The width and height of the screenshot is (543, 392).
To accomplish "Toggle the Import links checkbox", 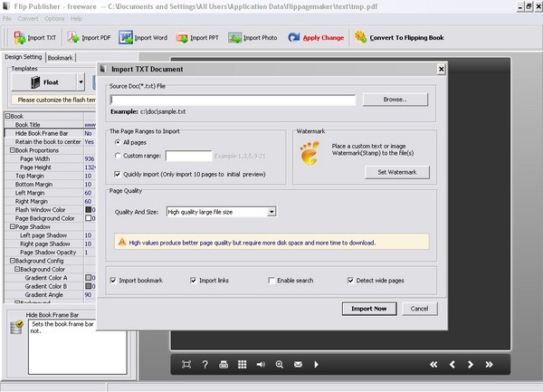I will 194,281.
